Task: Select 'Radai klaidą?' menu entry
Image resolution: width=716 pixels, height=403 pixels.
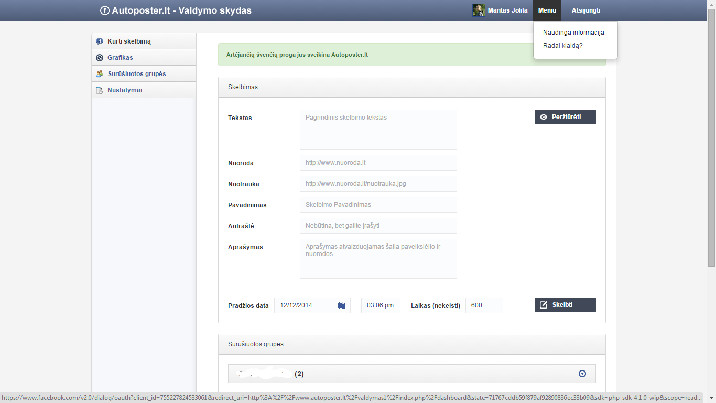Action: point(563,45)
